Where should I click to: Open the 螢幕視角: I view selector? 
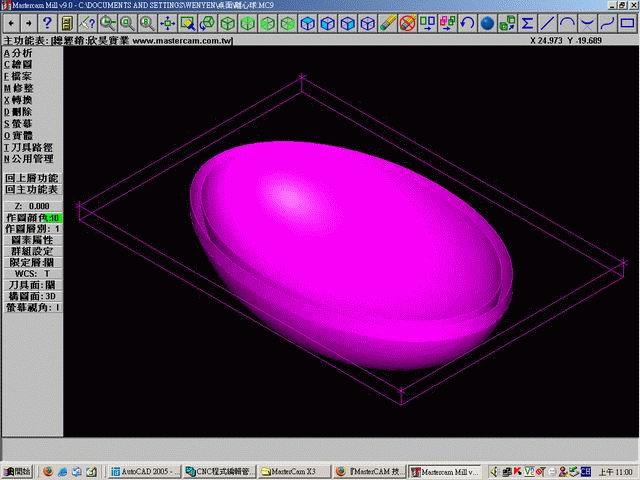[32, 307]
